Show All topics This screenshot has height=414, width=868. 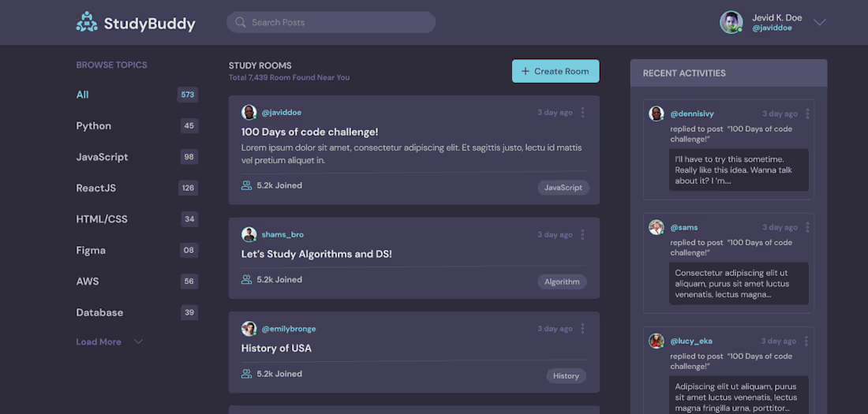pyautogui.click(x=83, y=95)
